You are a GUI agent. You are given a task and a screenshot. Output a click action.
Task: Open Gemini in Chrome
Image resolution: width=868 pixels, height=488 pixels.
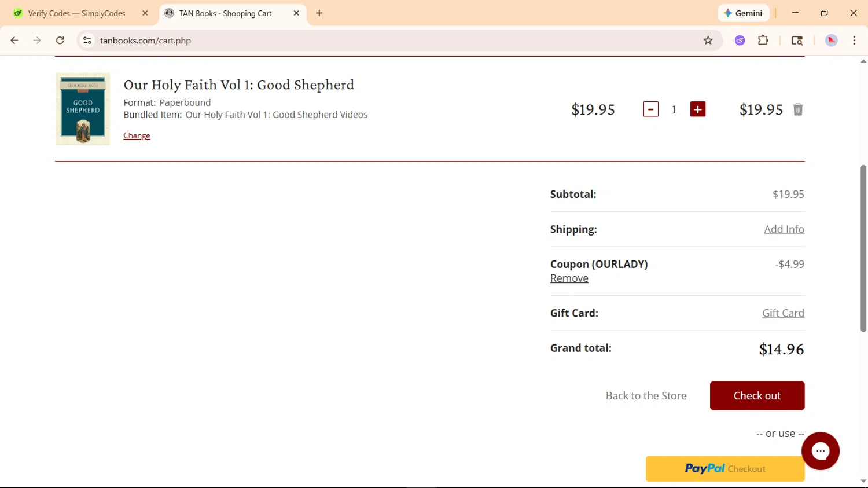tap(743, 13)
